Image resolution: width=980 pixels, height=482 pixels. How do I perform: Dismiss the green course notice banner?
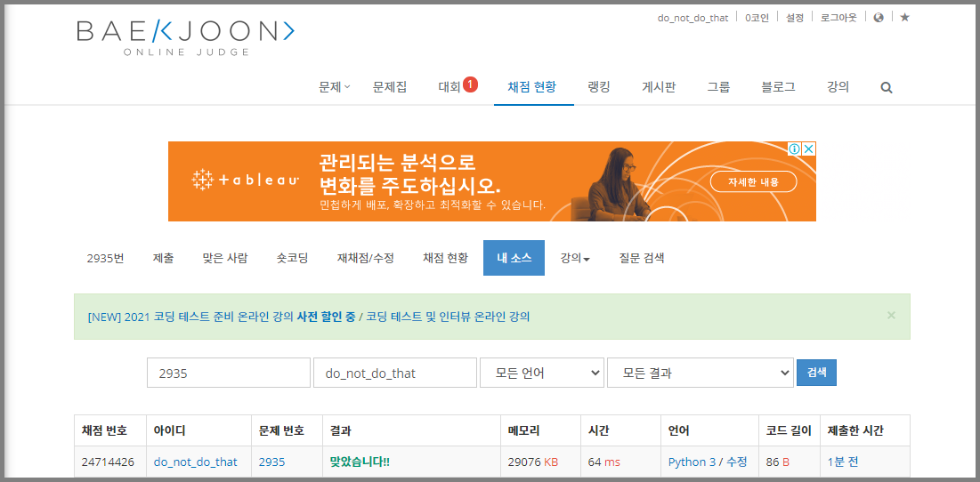[x=891, y=316]
